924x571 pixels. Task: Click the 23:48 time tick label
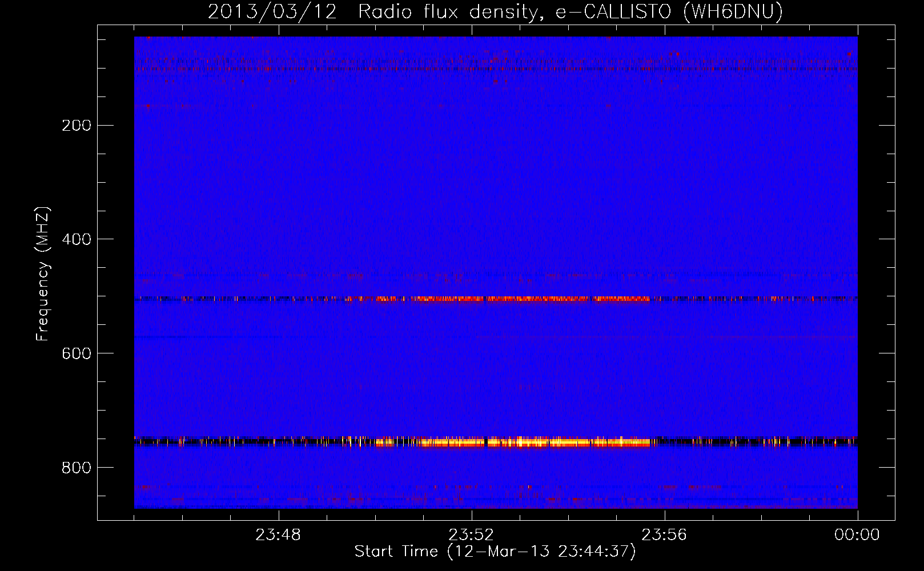[x=278, y=535]
